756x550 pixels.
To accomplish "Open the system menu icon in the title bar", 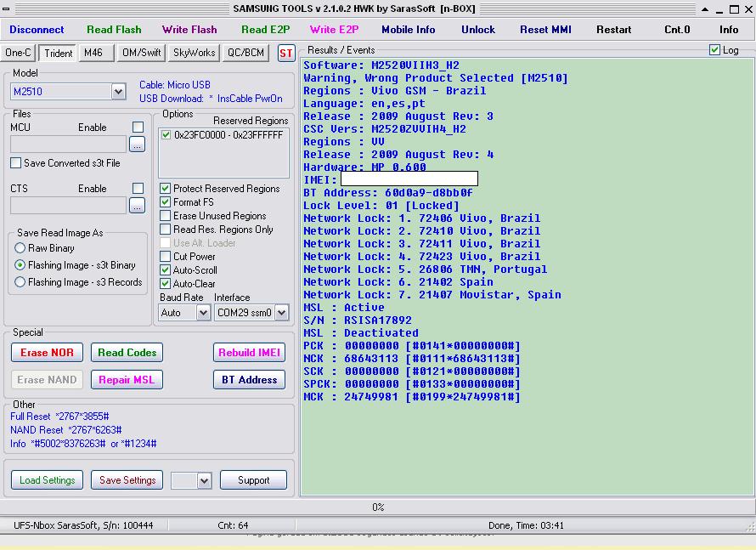I will pos(6,9).
